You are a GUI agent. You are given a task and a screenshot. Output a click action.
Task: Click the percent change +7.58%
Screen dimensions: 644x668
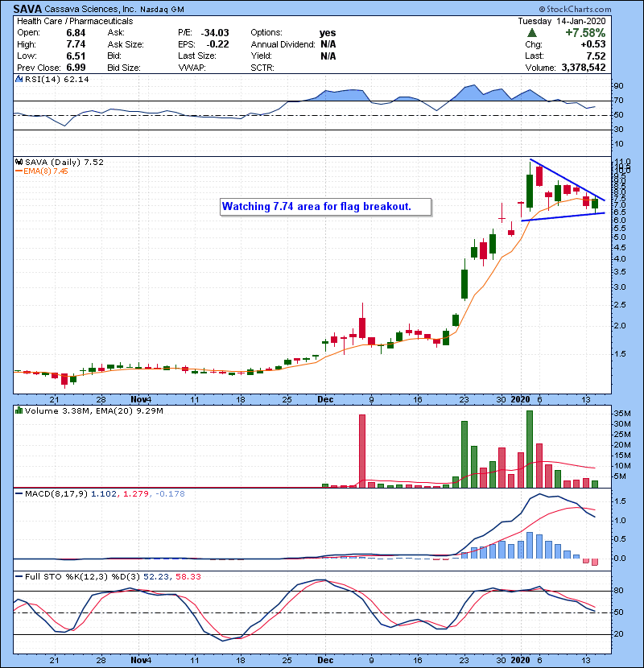point(585,33)
